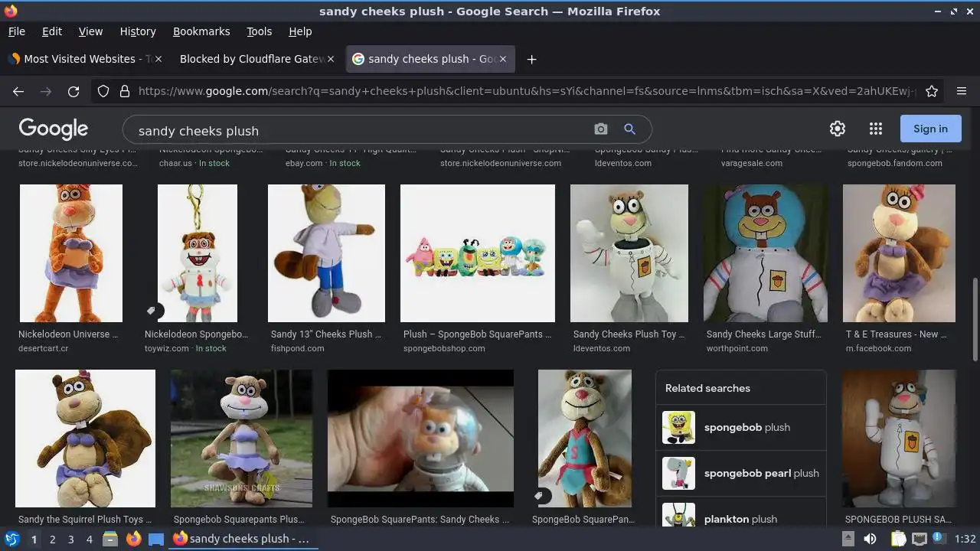Image resolution: width=980 pixels, height=551 pixels.
Task: Go back to the previous page
Action: [18, 91]
